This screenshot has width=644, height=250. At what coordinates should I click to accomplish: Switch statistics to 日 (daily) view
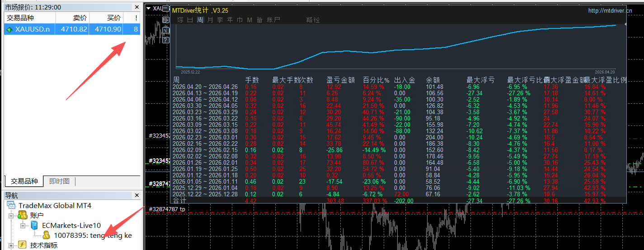click(x=190, y=20)
